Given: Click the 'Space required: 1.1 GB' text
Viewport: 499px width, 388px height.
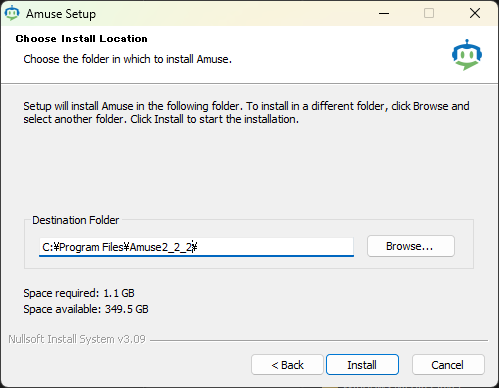Looking at the screenshot, I should (79, 293).
